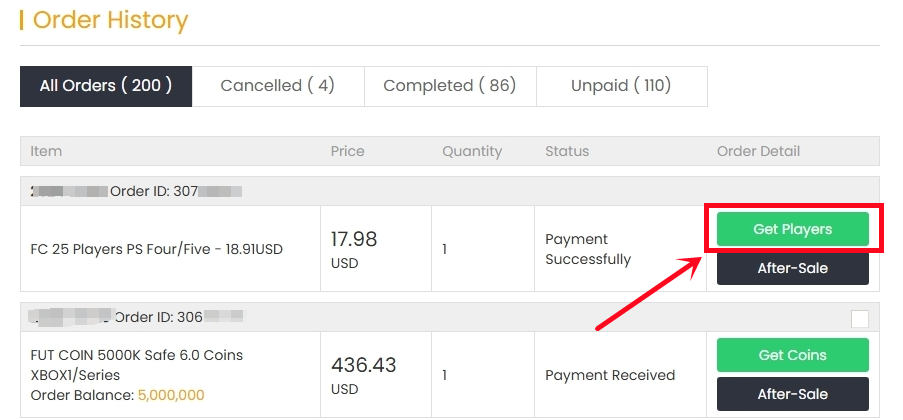Viewport: 903px width, 420px height.
Task: Click the Quantity column header
Action: tap(472, 151)
